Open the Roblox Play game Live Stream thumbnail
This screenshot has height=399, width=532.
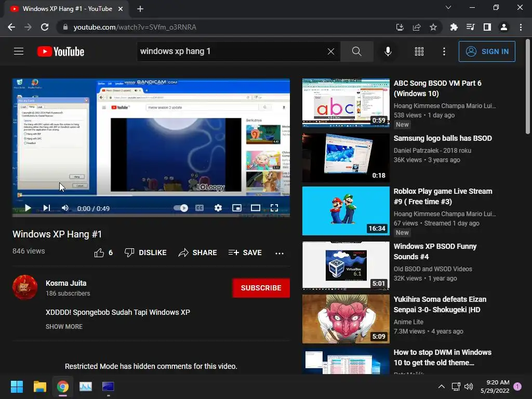tap(345, 211)
